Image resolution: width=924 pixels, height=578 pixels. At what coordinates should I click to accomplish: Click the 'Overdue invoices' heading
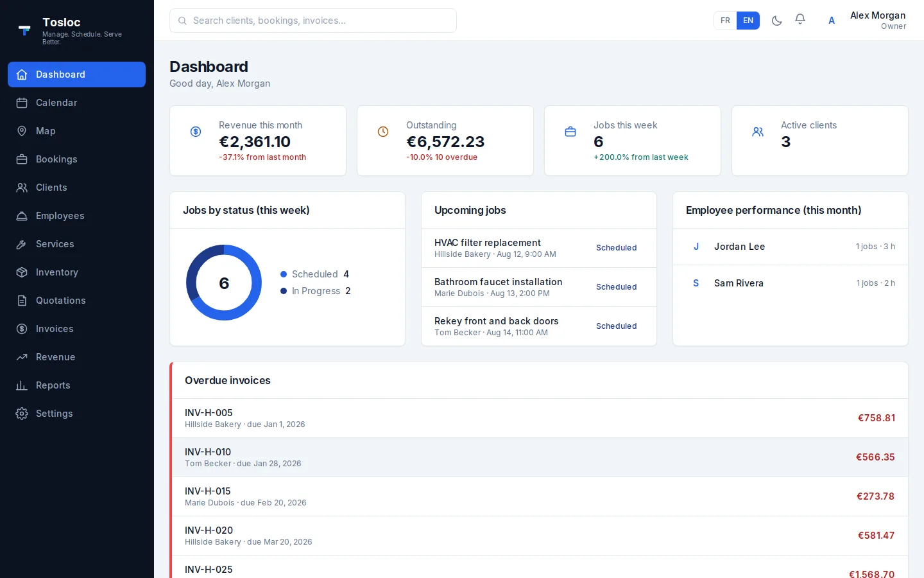[228, 380]
